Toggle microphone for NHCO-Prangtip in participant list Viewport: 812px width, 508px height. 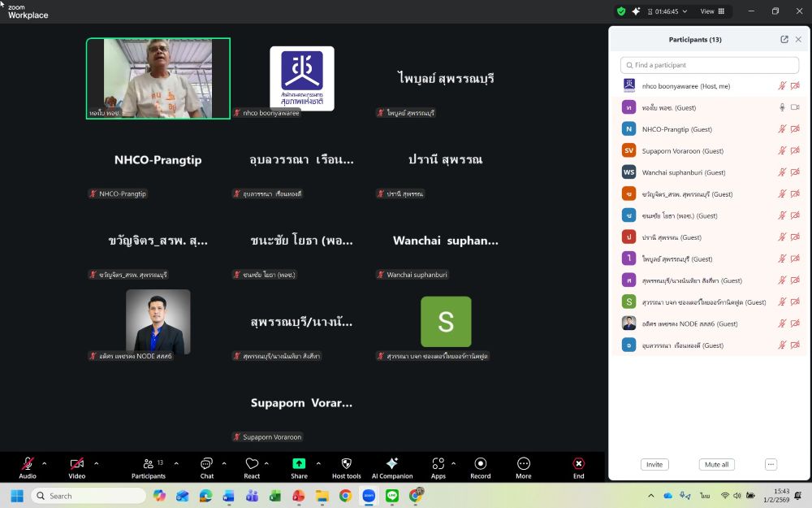pyautogui.click(x=782, y=129)
